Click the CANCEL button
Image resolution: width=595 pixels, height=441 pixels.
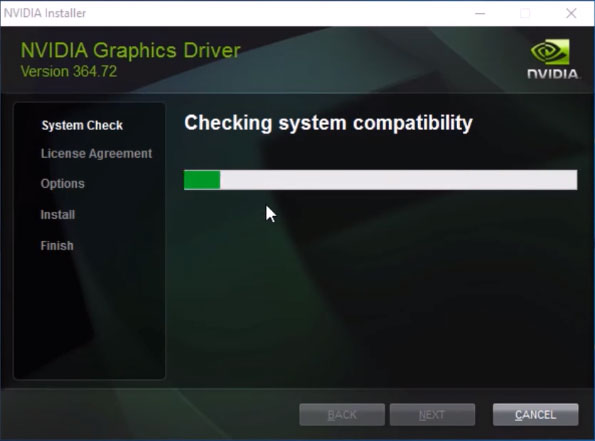(535, 414)
